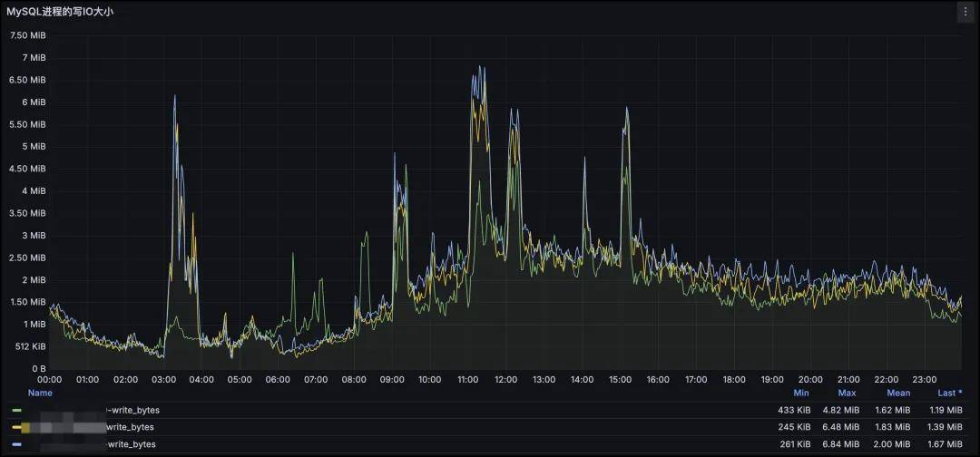Click the spike just after 15:00 on graph
Viewport: 980px width, 457px height.
coord(625,109)
